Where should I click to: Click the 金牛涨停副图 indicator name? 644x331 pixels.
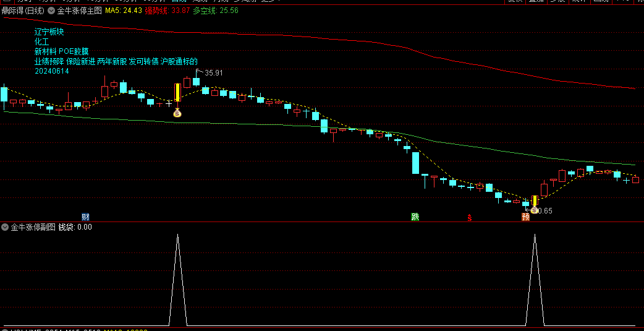tap(33, 227)
